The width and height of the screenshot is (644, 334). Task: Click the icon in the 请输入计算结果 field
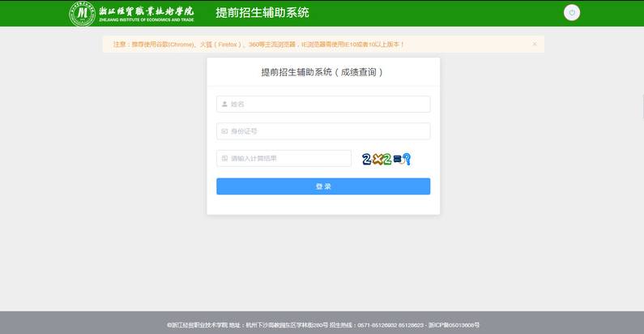click(x=224, y=158)
